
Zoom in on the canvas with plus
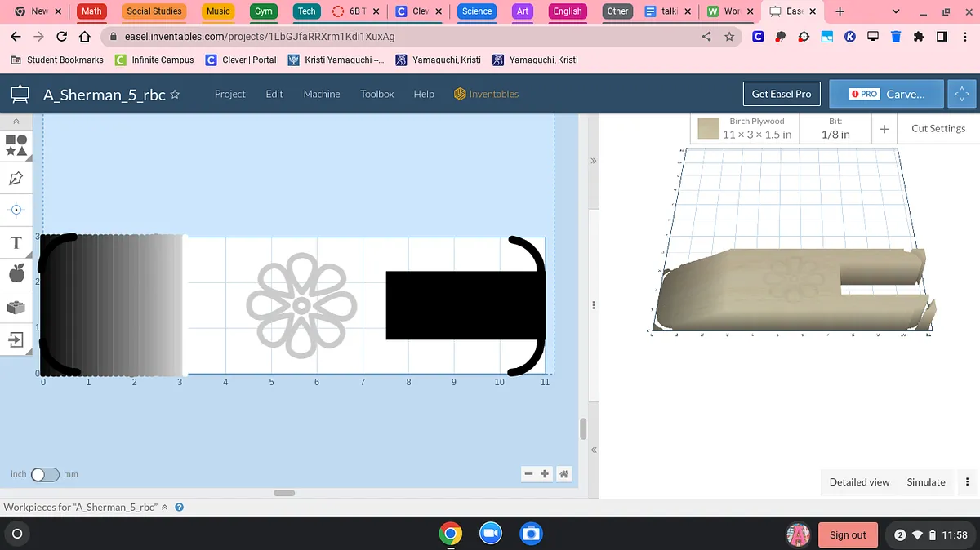coord(545,474)
